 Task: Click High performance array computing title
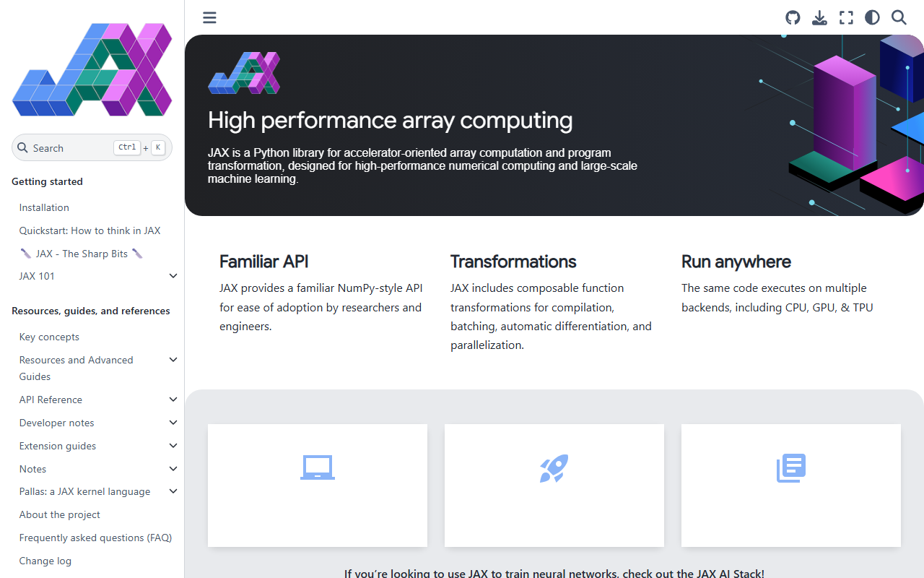point(391,120)
